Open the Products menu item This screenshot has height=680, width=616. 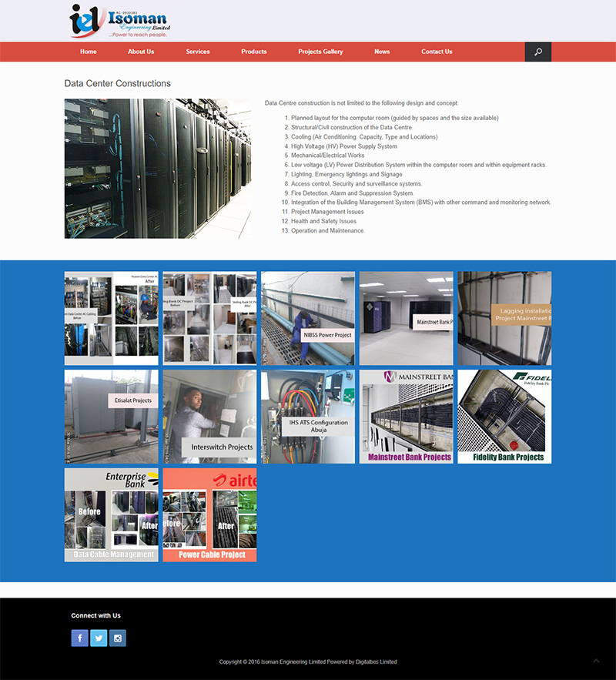tap(254, 52)
